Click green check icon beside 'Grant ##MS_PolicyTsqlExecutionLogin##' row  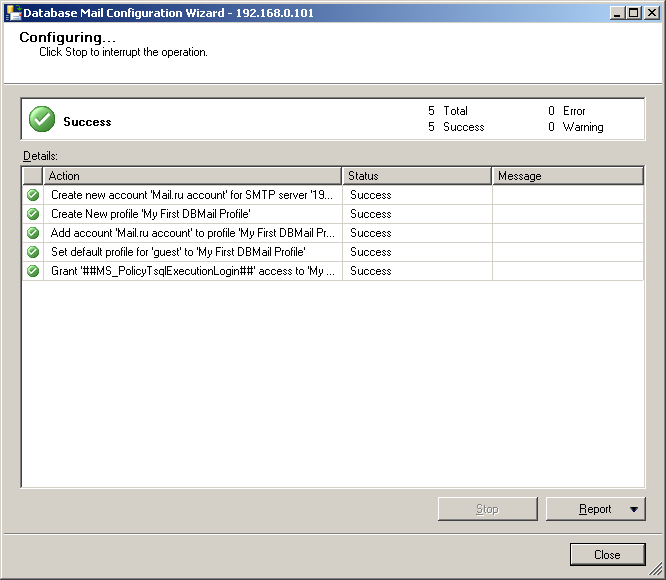click(x=33, y=271)
